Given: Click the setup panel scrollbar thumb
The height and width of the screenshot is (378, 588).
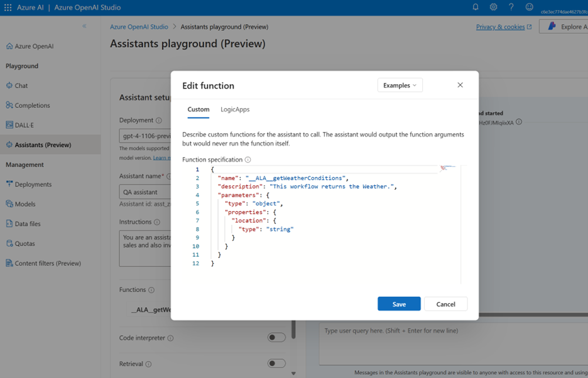Looking at the screenshot, I should point(293,329).
